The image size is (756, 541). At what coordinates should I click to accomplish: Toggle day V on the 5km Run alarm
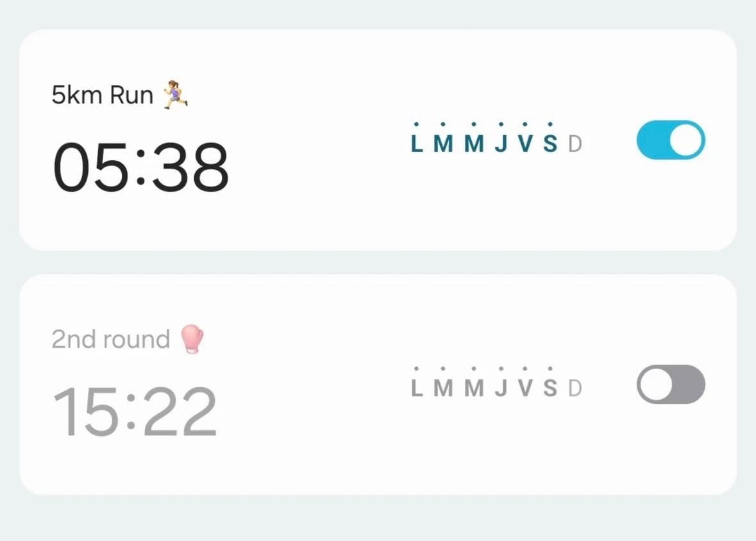click(525, 144)
